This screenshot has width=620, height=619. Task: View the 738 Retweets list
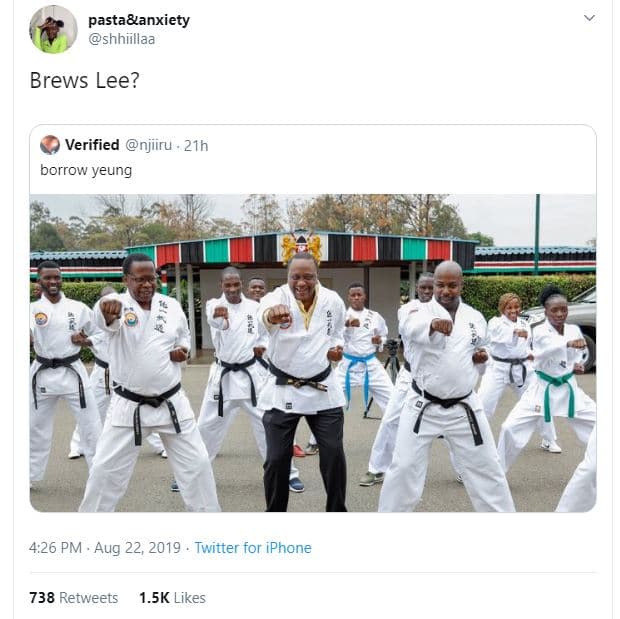pos(74,598)
